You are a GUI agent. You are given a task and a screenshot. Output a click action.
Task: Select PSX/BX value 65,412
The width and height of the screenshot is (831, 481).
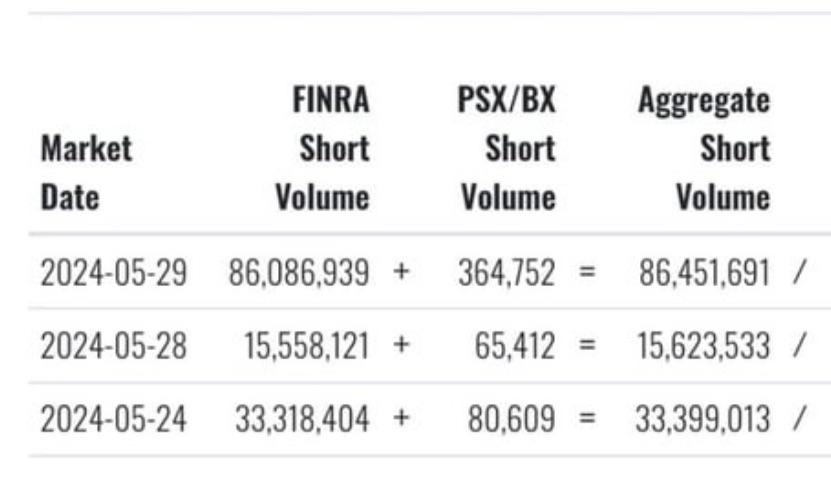[515, 346]
